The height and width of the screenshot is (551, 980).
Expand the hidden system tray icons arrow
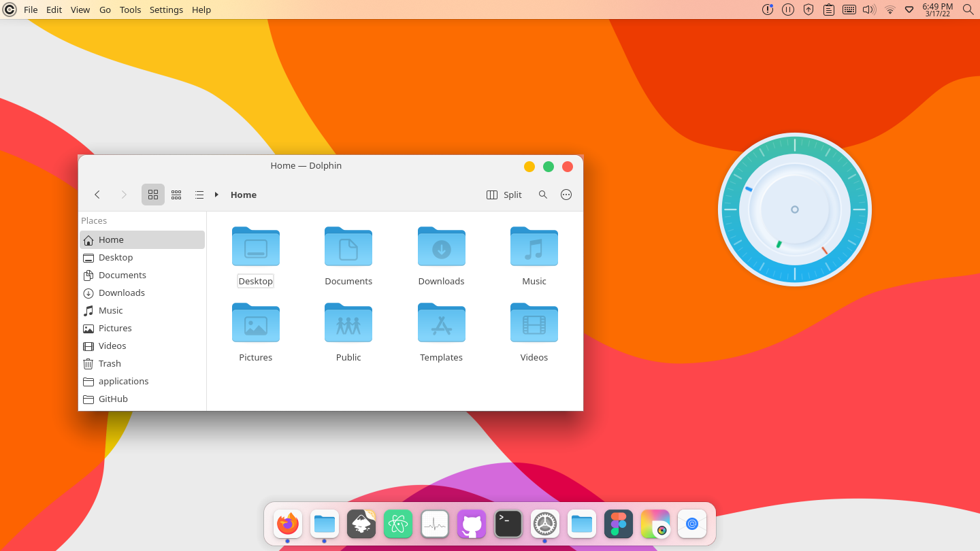pos(909,10)
